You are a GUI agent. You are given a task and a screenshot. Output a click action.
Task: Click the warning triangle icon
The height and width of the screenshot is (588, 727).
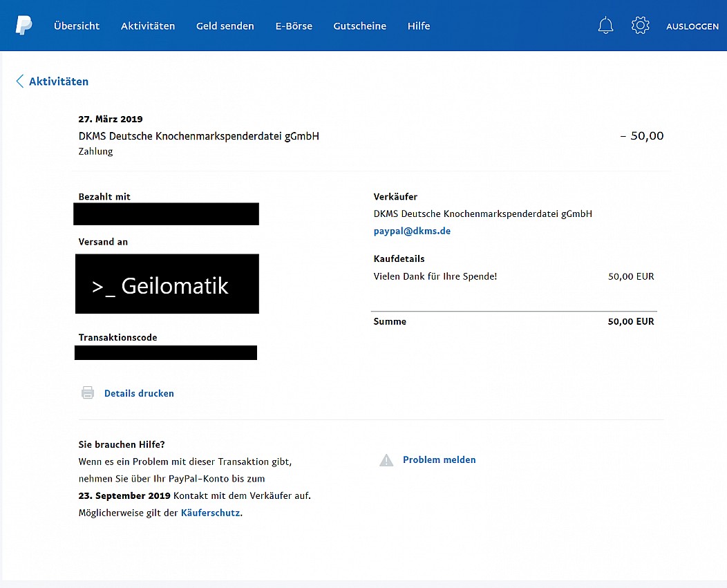386,460
